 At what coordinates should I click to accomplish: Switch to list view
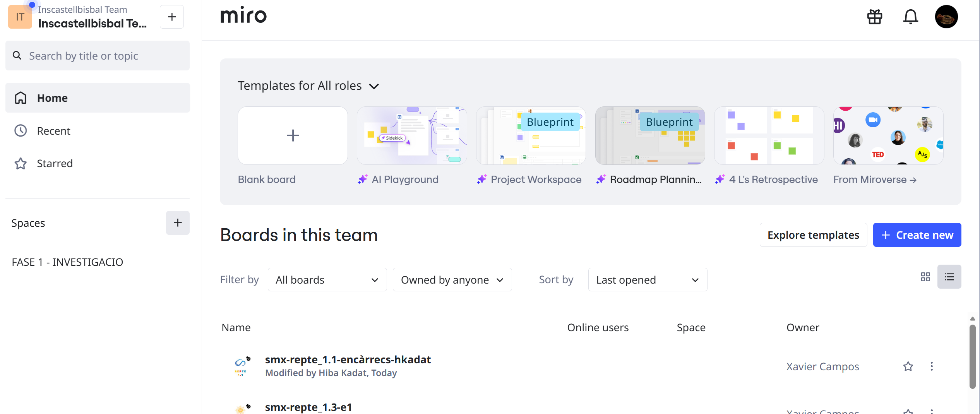[x=949, y=277]
